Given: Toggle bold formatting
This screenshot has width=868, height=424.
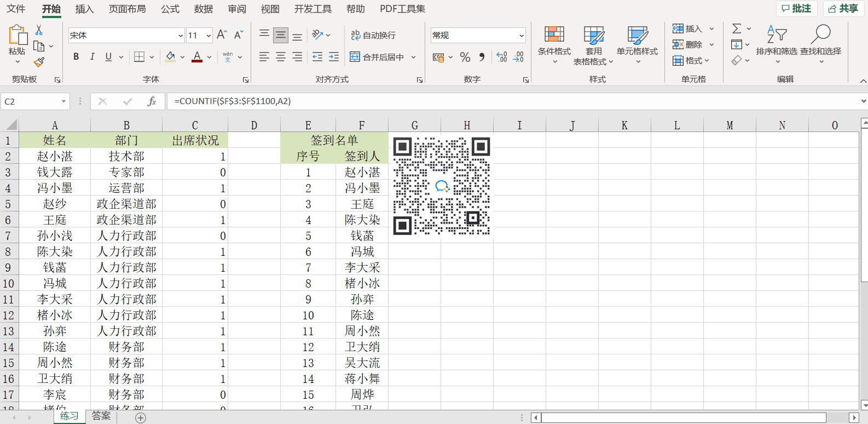Looking at the screenshot, I should click(76, 56).
